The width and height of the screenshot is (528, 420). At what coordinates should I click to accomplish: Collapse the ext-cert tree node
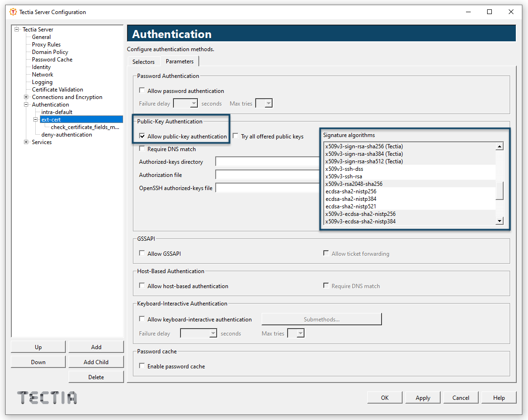click(x=35, y=119)
